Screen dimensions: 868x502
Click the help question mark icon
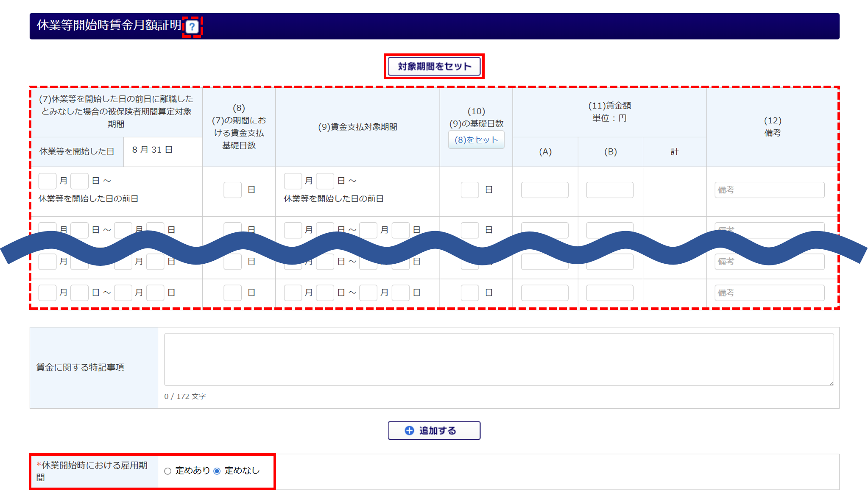pyautogui.click(x=192, y=27)
